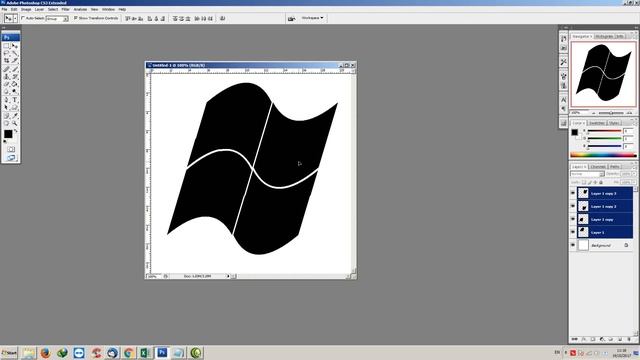The height and width of the screenshot is (360, 640).
Task: Select the Clone Stamp tool
Action: tap(7, 77)
